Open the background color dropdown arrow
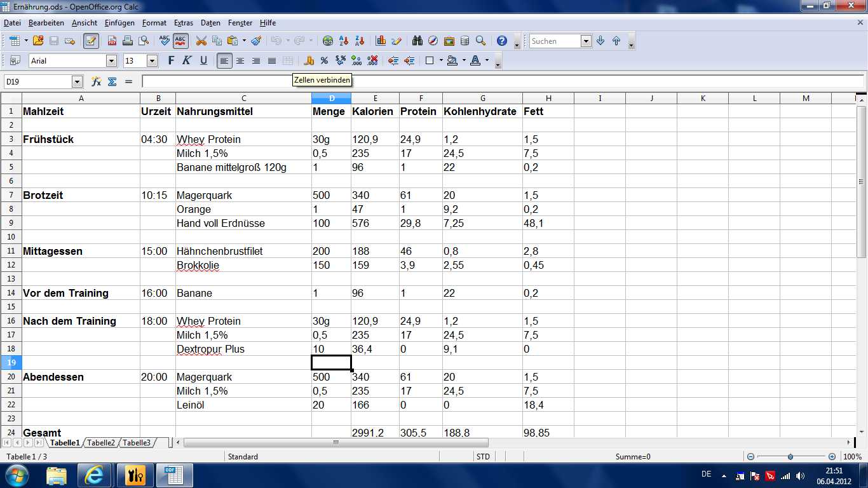Image resolution: width=868 pixels, height=488 pixels. click(464, 60)
